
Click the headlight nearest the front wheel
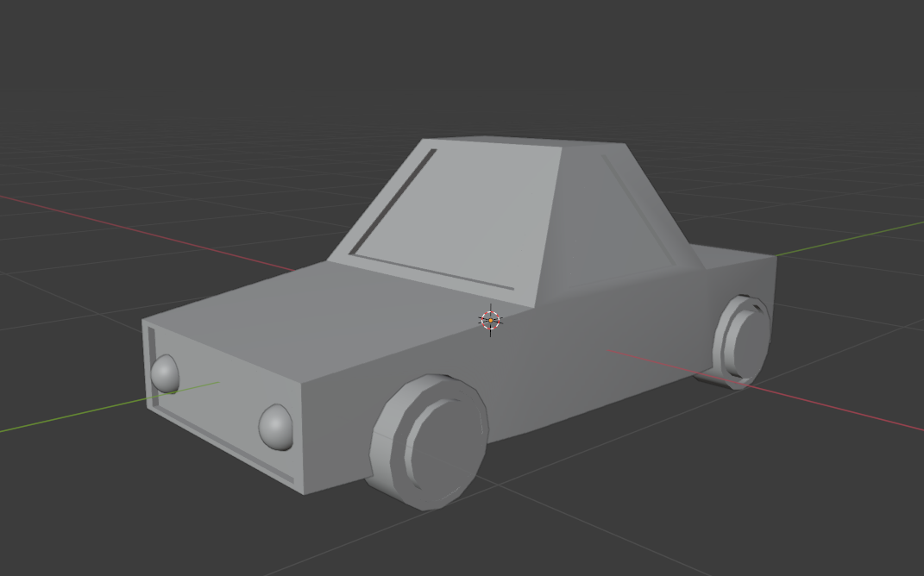pyautogui.click(x=276, y=428)
